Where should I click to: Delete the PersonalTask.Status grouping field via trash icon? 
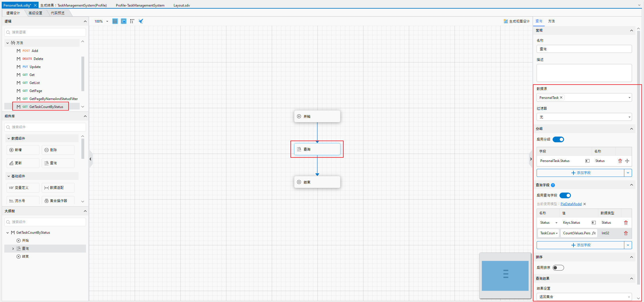pyautogui.click(x=620, y=161)
